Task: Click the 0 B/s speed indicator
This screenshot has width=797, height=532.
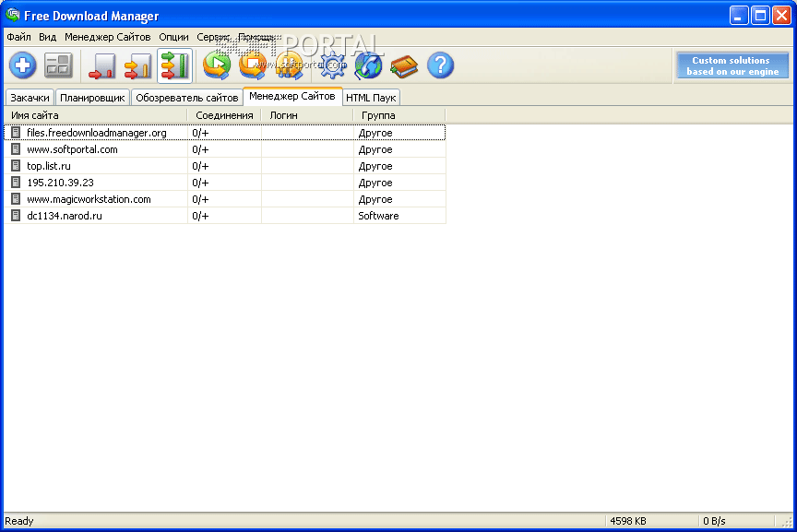Action: click(714, 521)
